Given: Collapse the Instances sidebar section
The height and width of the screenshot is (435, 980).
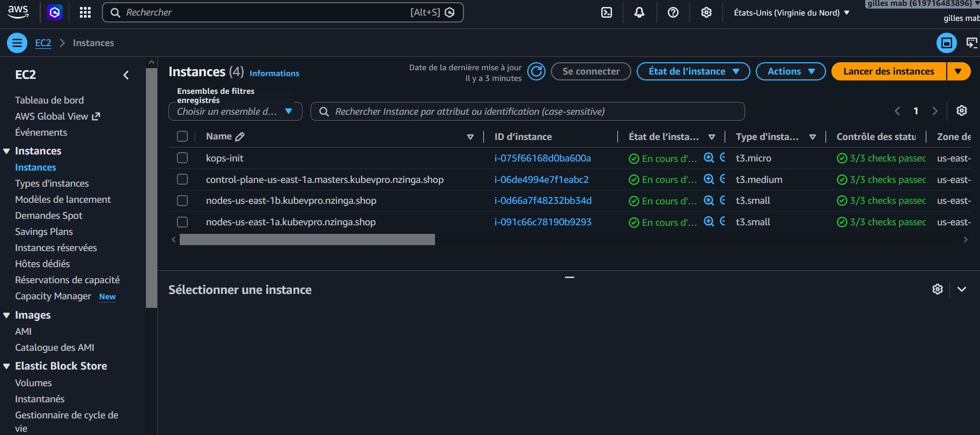Looking at the screenshot, I should tap(6, 151).
